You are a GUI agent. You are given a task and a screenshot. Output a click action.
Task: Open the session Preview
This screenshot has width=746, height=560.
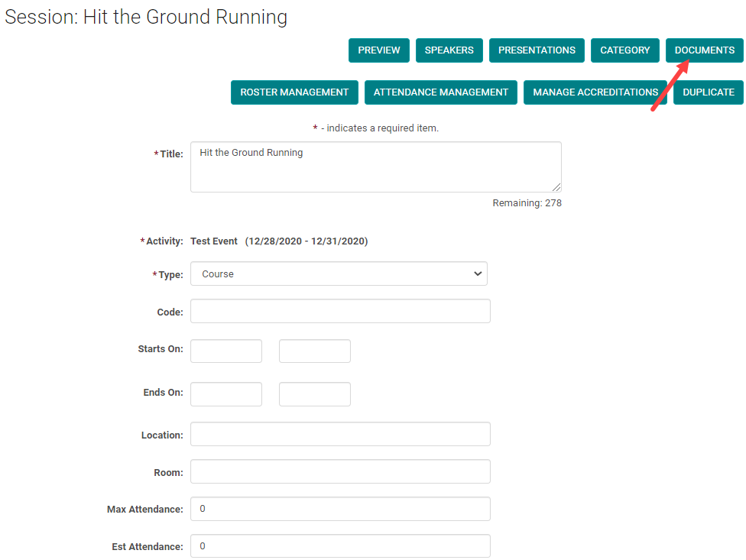pos(378,50)
